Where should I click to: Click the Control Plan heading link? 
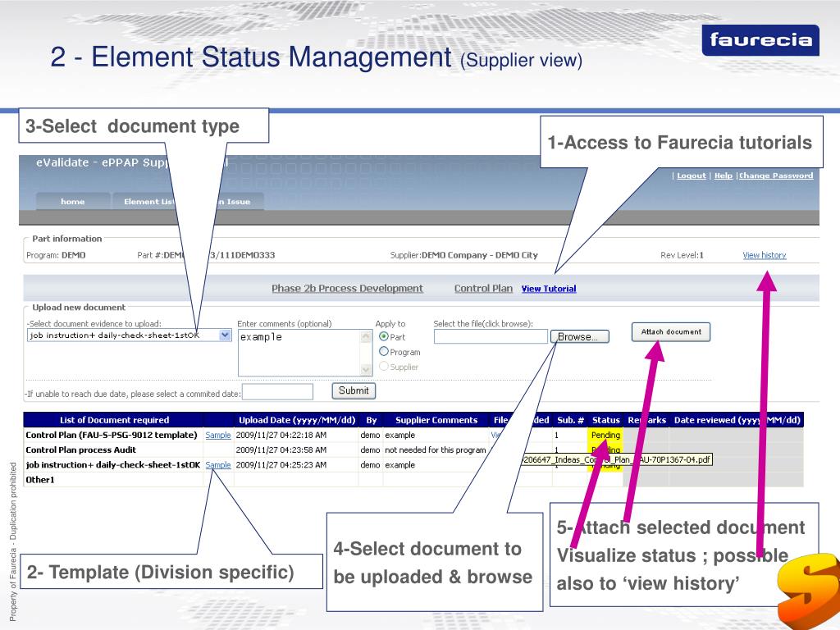point(483,288)
